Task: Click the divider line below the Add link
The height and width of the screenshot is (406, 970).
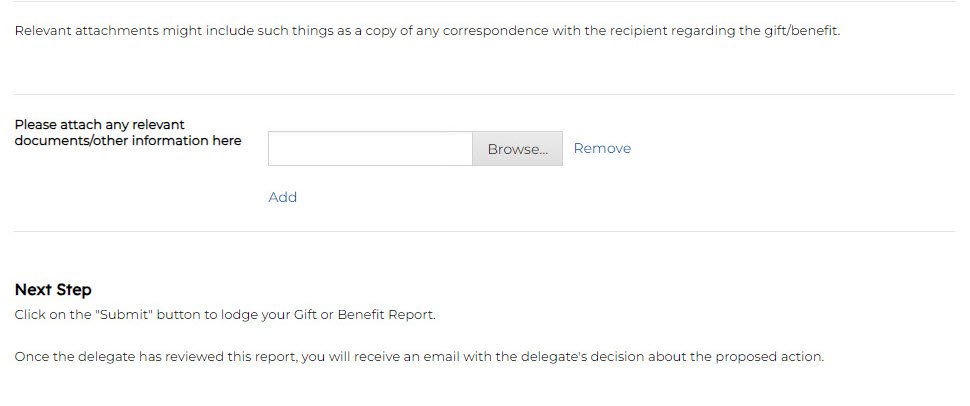Action: pyautogui.click(x=484, y=232)
